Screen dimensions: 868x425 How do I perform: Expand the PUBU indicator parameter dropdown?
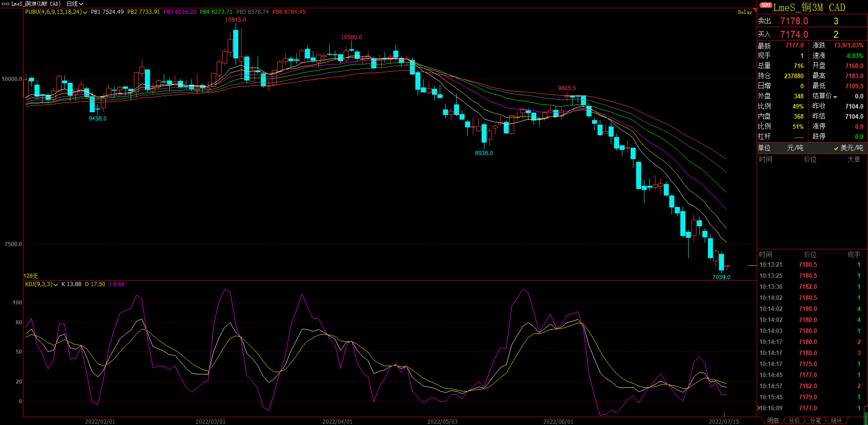85,12
